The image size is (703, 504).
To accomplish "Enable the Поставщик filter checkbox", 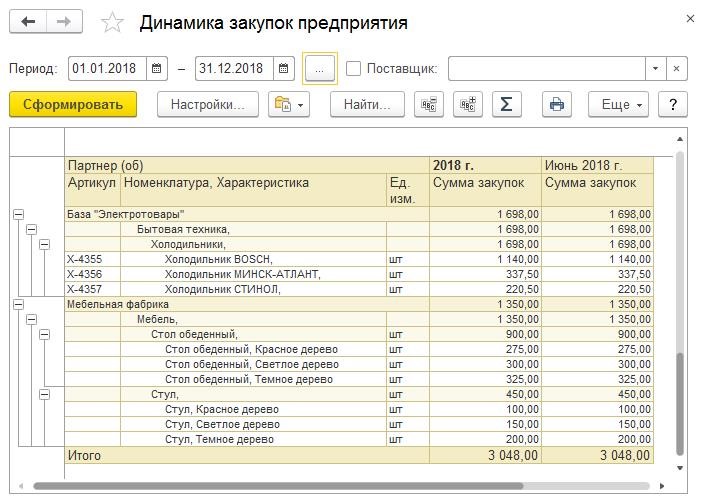I will (x=353, y=69).
